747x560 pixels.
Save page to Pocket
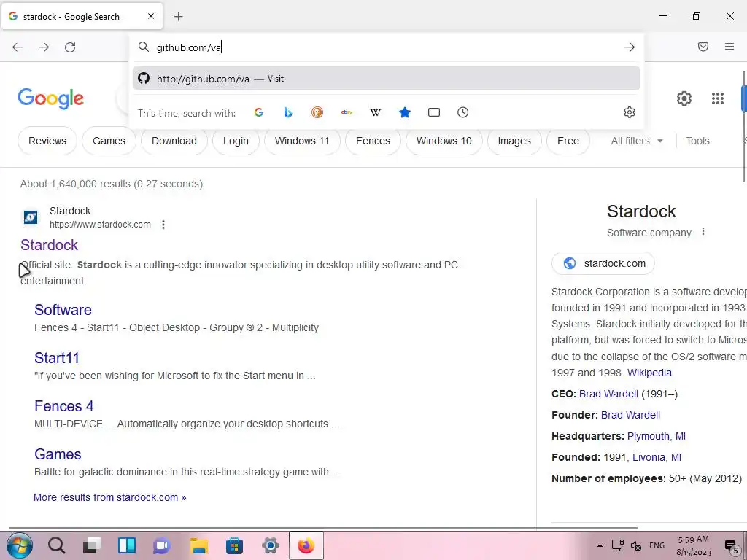click(x=703, y=47)
